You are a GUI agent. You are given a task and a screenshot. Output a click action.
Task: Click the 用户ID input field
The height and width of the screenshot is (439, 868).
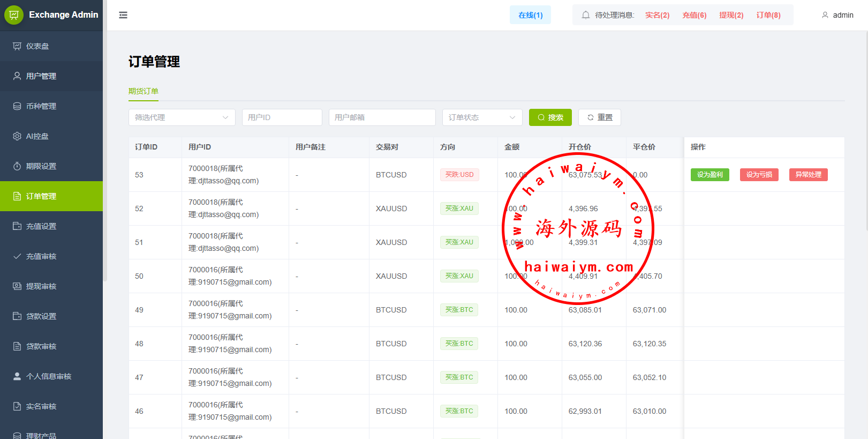point(282,117)
